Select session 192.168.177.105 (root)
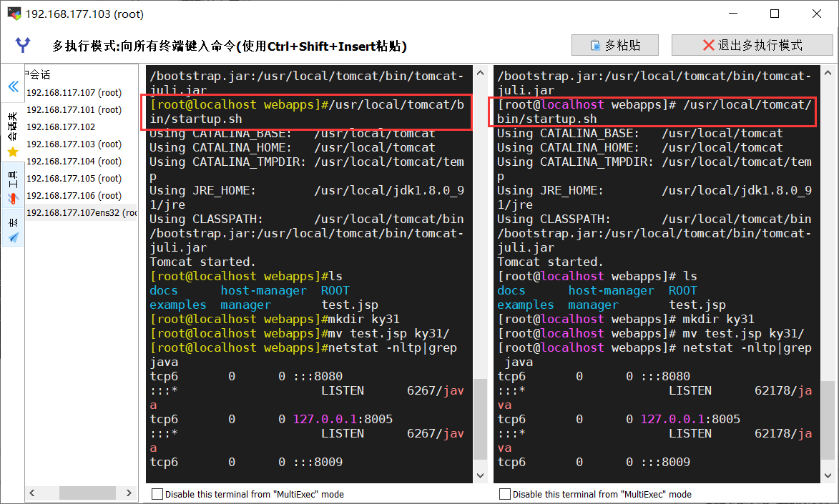The image size is (839, 504). point(74,178)
